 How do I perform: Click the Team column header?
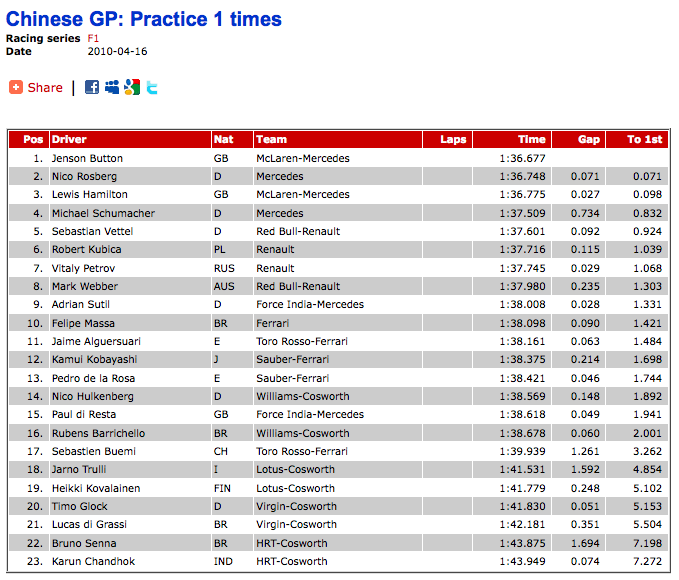(x=271, y=140)
